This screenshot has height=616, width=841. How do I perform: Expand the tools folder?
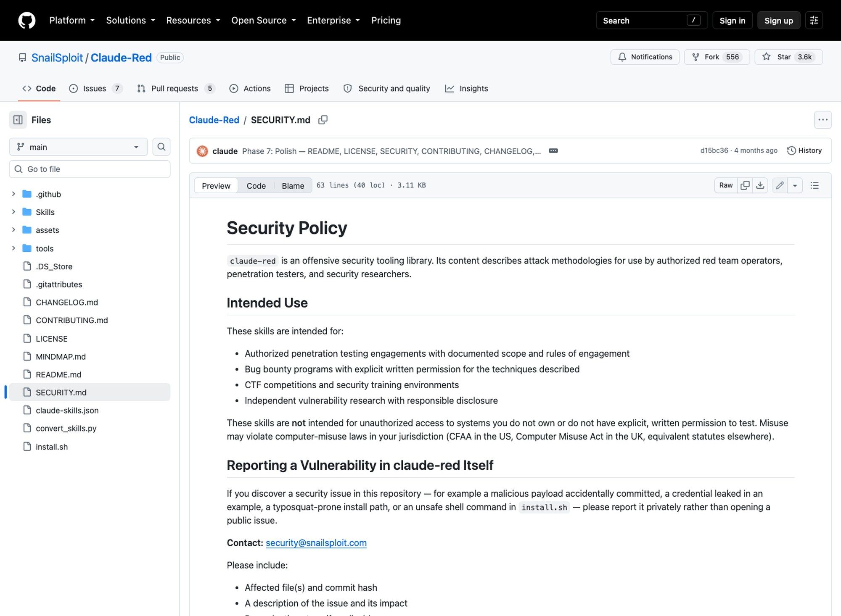(13, 248)
